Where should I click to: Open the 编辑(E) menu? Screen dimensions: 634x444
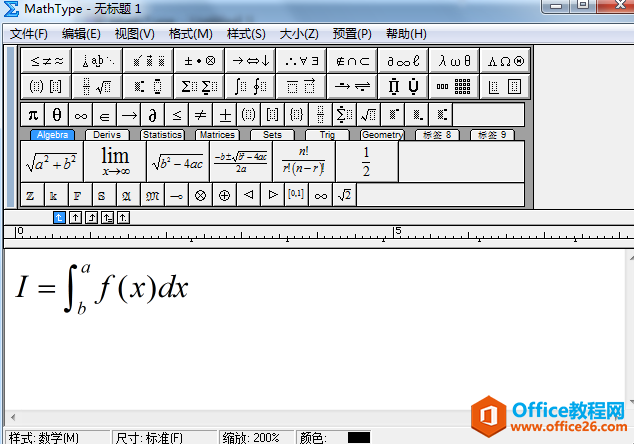click(x=81, y=34)
